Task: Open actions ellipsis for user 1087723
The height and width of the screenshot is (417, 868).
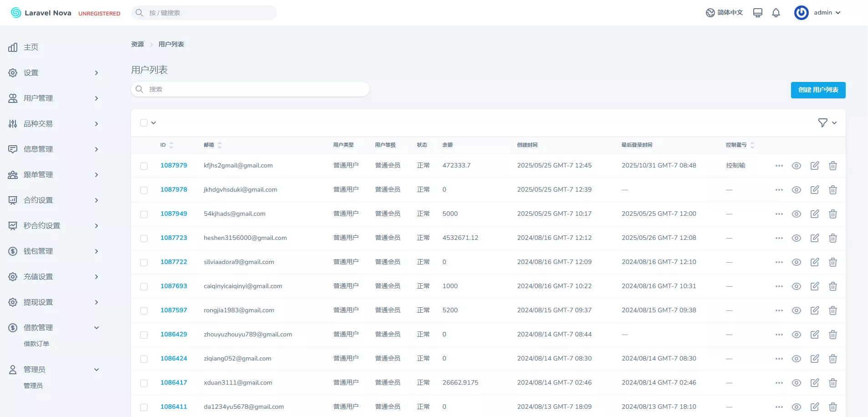Action: click(x=779, y=238)
